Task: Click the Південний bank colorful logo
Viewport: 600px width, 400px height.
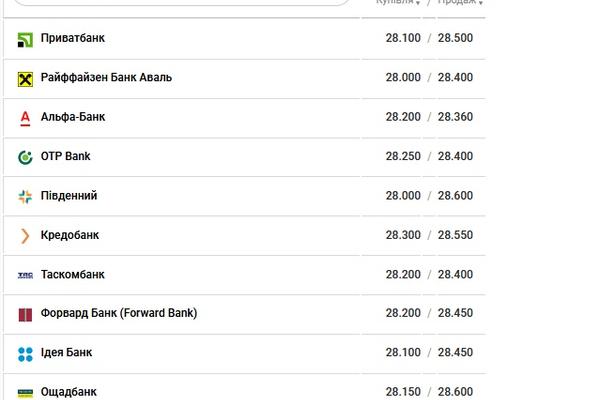Action: pos(25,197)
